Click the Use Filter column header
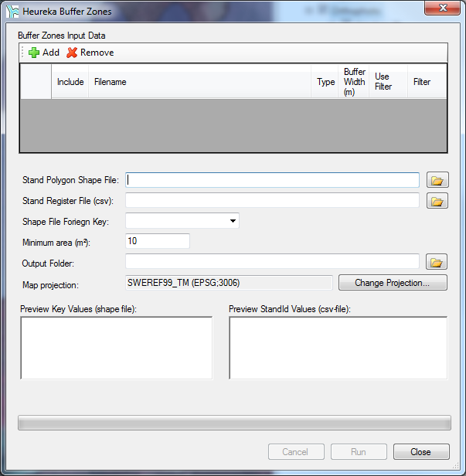This screenshot has height=476, width=466. click(388, 82)
